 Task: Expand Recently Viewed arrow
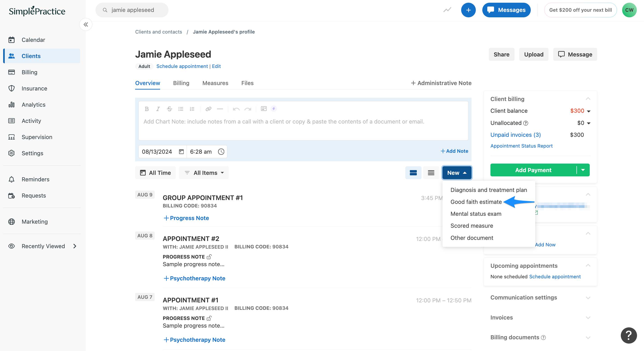tap(75, 246)
